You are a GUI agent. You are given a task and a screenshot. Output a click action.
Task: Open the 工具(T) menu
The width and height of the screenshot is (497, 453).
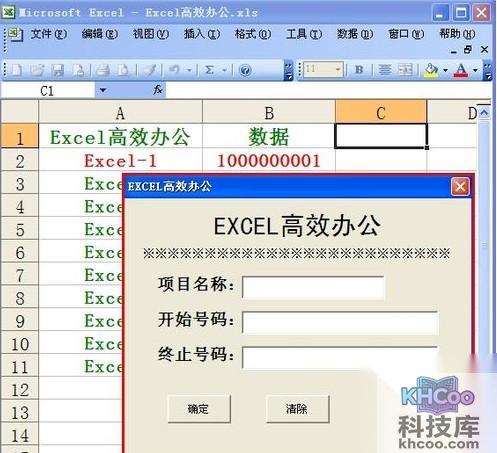click(x=304, y=34)
